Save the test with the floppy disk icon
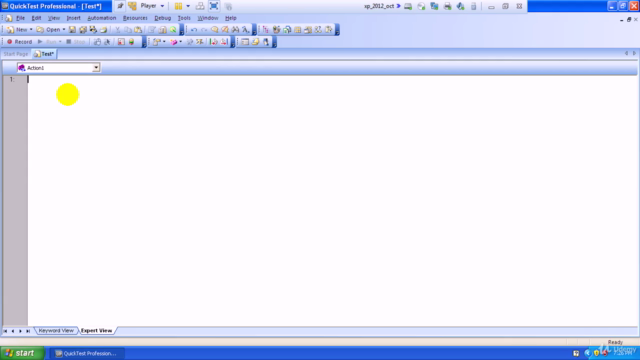 tap(72, 29)
